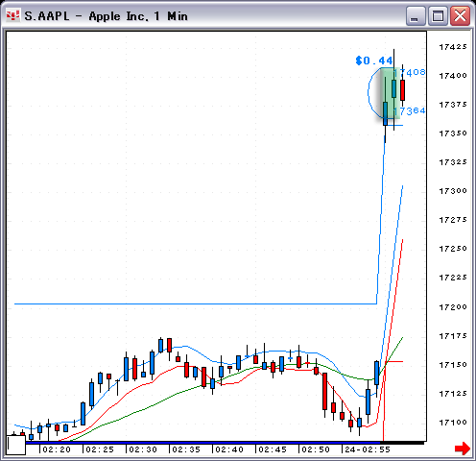Click the last red candlestick near 17400
This screenshot has height=461, width=476.
pyautogui.click(x=402, y=90)
